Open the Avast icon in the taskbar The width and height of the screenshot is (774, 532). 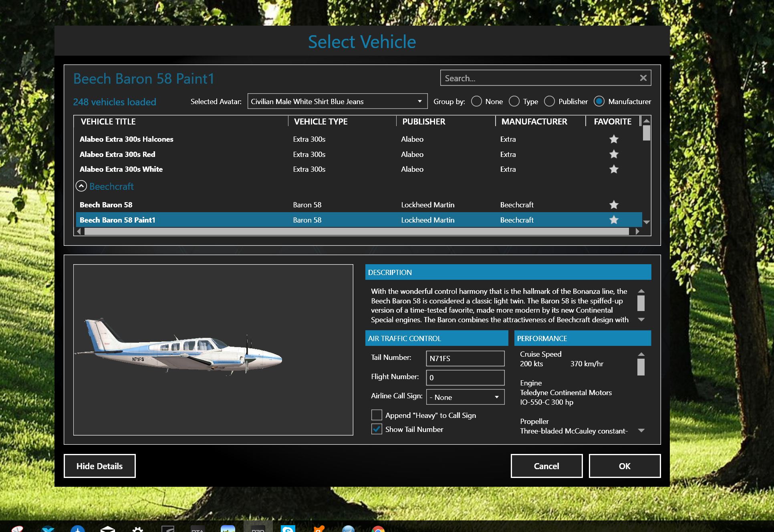coord(318,529)
